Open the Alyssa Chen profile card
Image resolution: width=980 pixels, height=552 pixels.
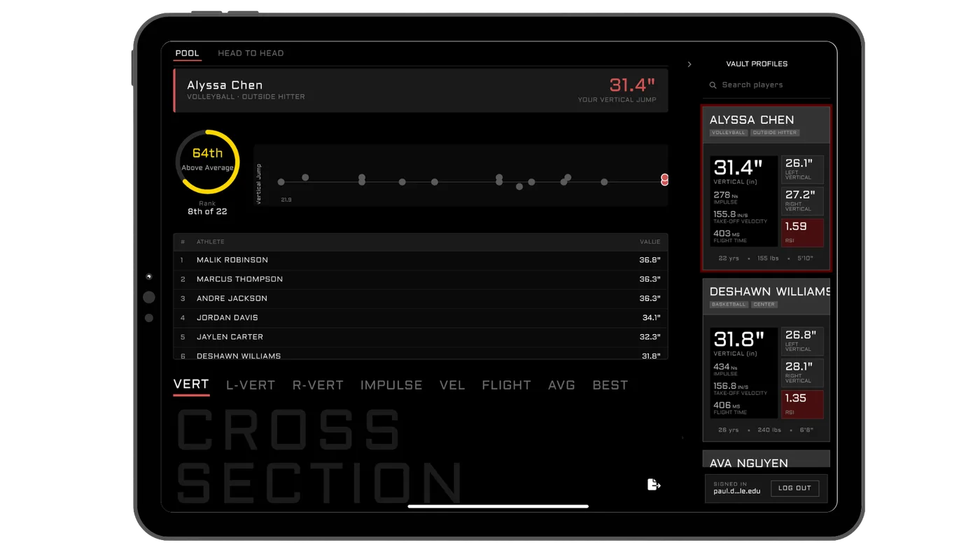click(x=766, y=188)
